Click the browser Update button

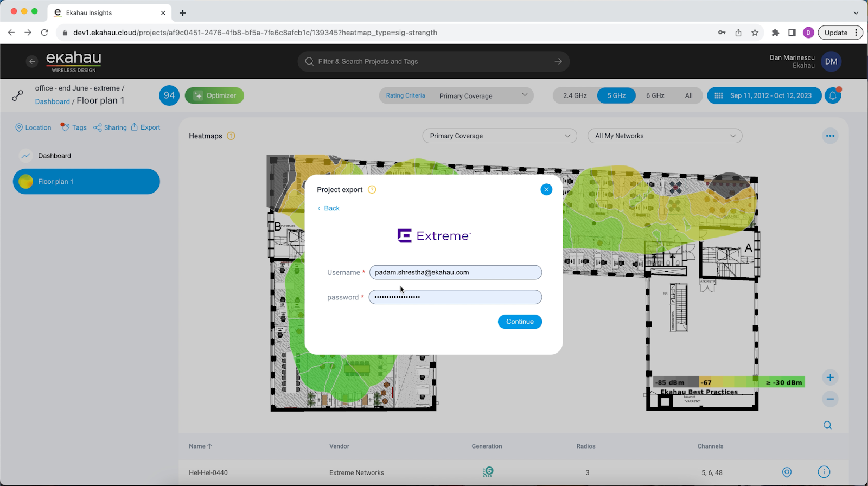coord(840,33)
